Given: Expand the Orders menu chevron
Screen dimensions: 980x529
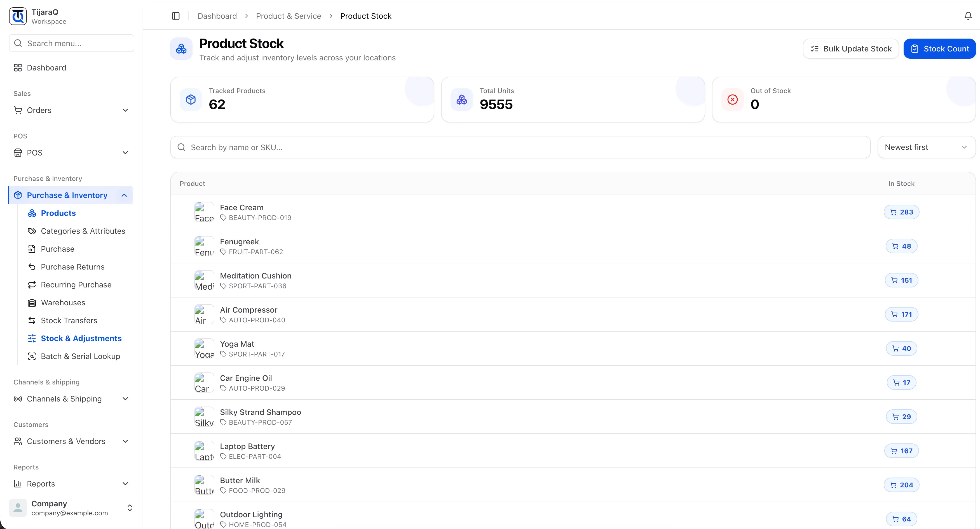Looking at the screenshot, I should [125, 110].
